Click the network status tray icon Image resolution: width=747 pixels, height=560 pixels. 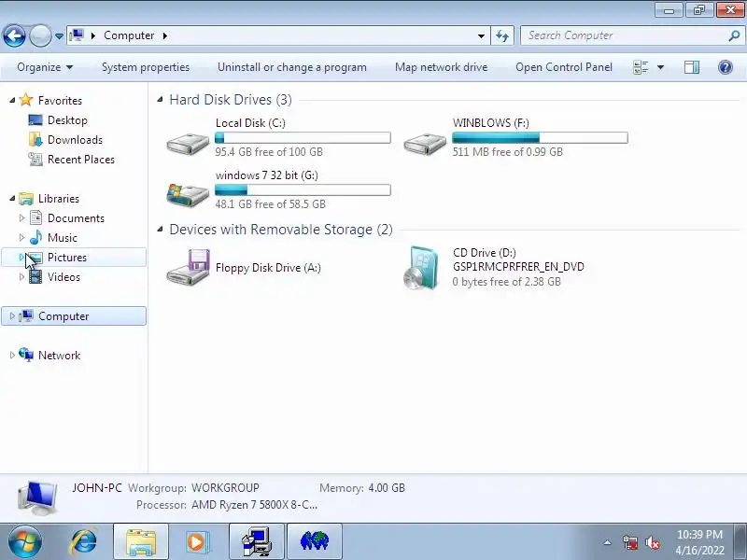pyautogui.click(x=629, y=542)
